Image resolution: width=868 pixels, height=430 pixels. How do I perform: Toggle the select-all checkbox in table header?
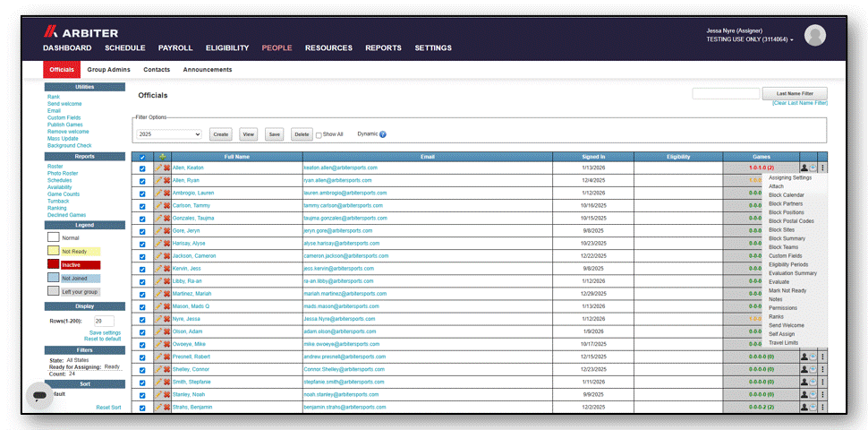(x=142, y=158)
